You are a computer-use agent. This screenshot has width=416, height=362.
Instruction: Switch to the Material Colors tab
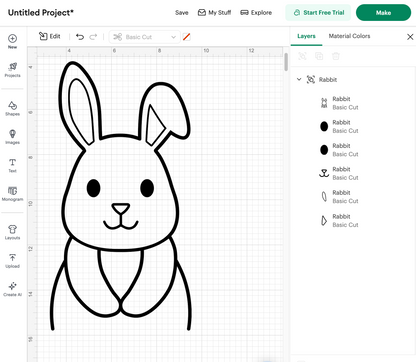click(349, 36)
